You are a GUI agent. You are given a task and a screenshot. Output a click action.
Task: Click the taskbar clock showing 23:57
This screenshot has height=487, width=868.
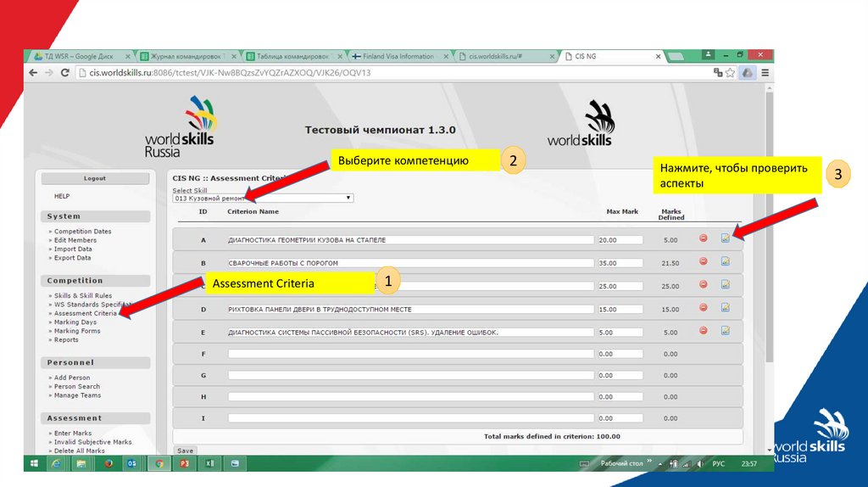749,464
